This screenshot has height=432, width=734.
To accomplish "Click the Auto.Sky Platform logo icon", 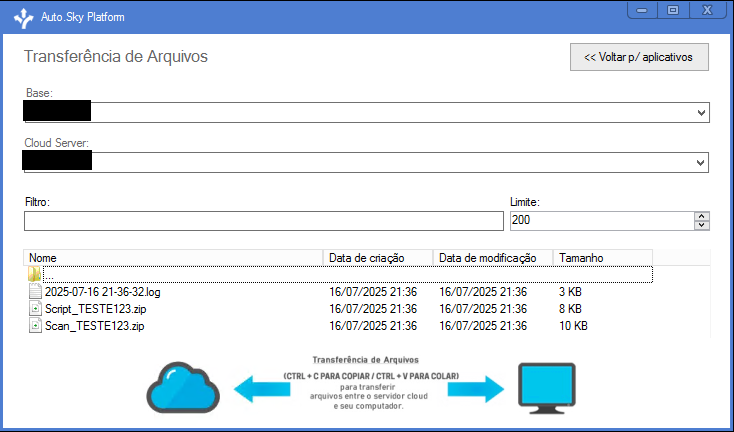I will [23, 18].
